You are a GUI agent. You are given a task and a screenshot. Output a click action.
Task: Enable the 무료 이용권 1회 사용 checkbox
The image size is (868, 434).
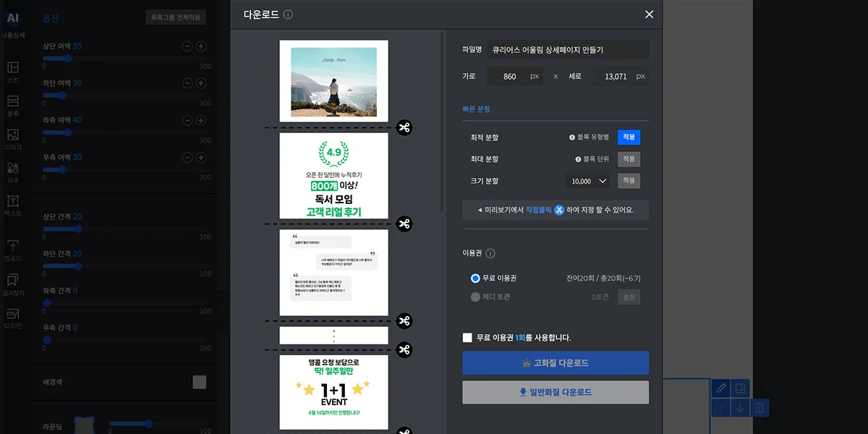(x=467, y=338)
